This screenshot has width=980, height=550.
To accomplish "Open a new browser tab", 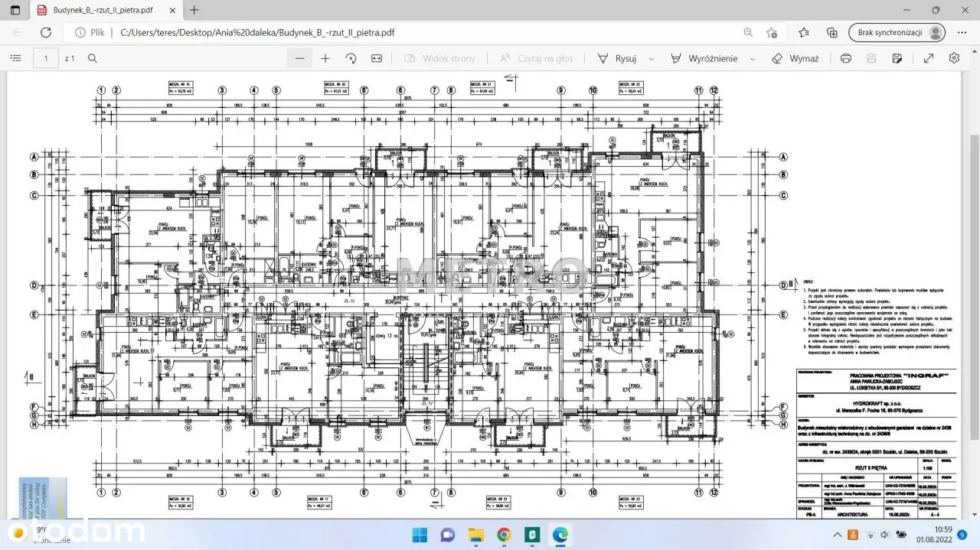I will pos(194,10).
